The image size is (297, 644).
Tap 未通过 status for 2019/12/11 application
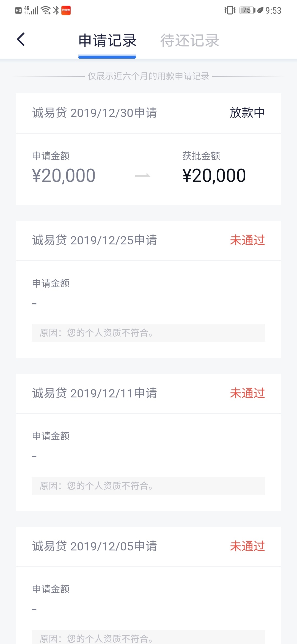pyautogui.click(x=247, y=393)
